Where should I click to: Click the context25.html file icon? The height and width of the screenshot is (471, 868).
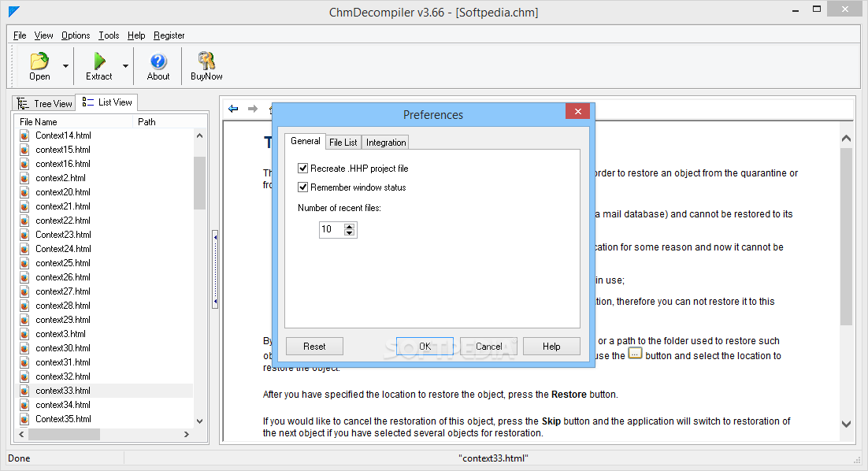[x=24, y=263]
